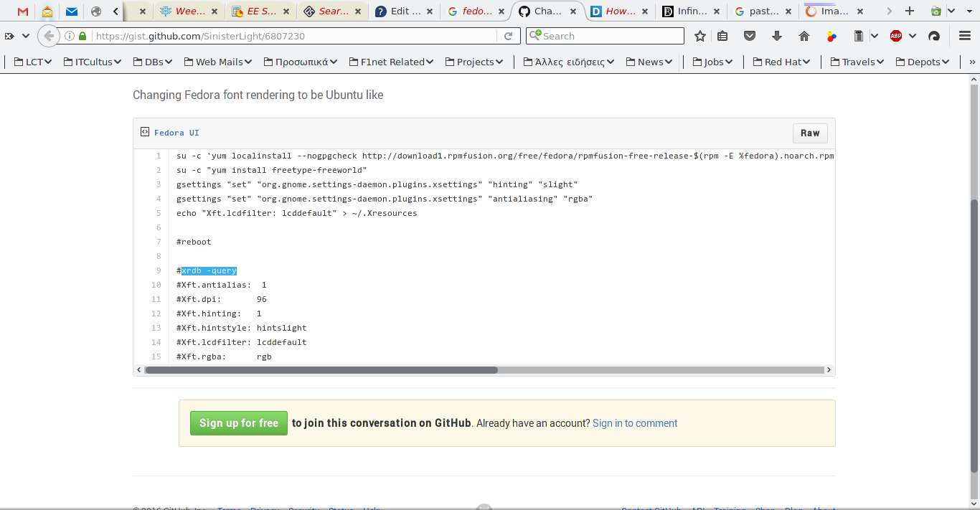Close the active GitHub 'Cha...' tab
The height and width of the screenshot is (510, 980).
pyautogui.click(x=573, y=11)
